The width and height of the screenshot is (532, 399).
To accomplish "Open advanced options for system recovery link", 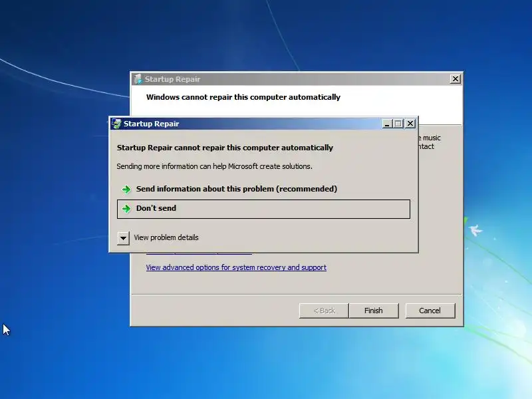I will click(x=236, y=267).
